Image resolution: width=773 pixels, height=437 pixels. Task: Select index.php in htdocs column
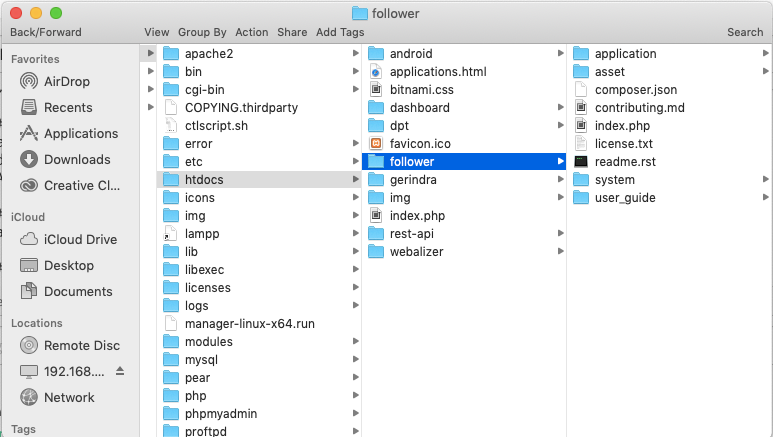(464, 216)
